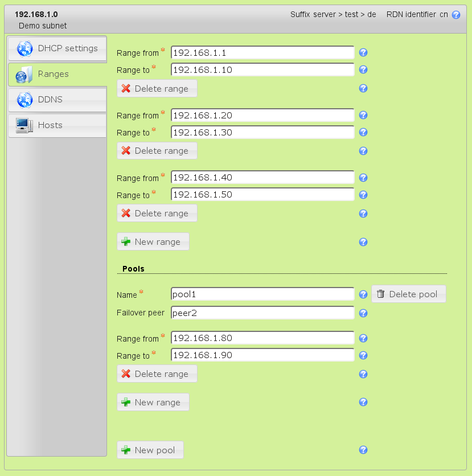The image size is (472, 476).
Task: Click the Range to field showing 192.168.1.30
Action: pyautogui.click(x=262, y=132)
